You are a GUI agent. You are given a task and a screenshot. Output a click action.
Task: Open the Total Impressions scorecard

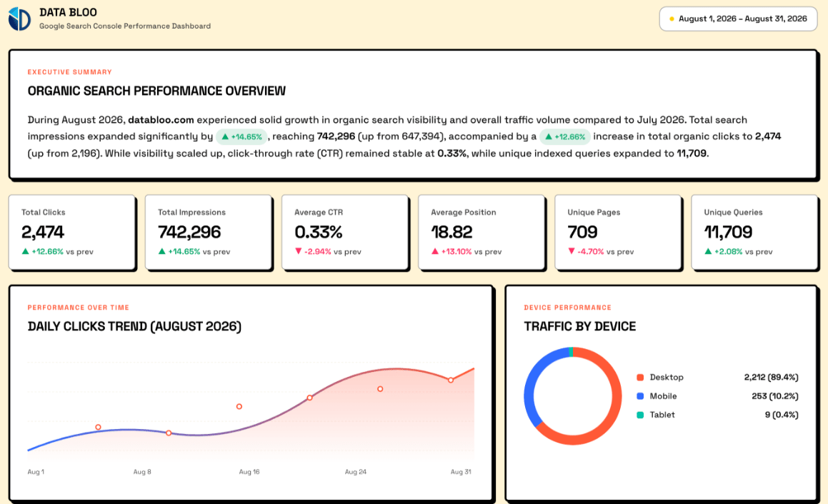209,232
